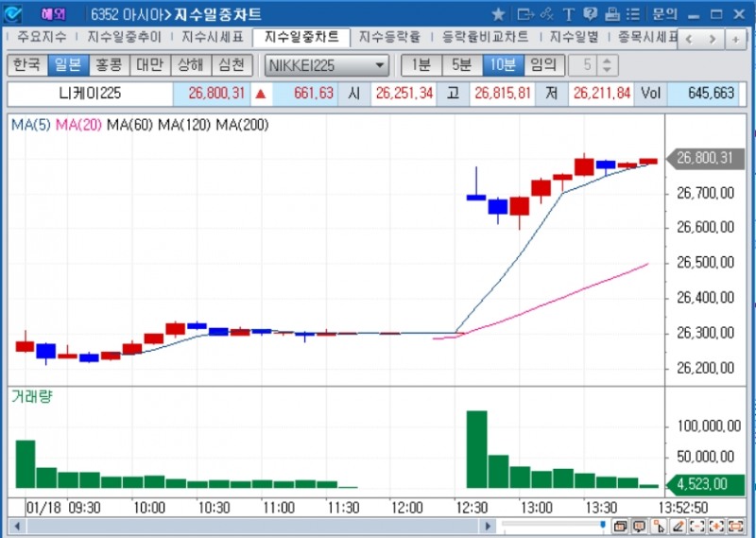This screenshot has width=756, height=538.
Task: Click the MA(20) legend label
Action: (x=78, y=126)
